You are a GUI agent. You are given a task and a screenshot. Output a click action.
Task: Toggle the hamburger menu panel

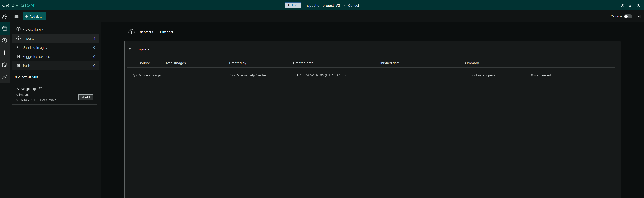tap(16, 16)
